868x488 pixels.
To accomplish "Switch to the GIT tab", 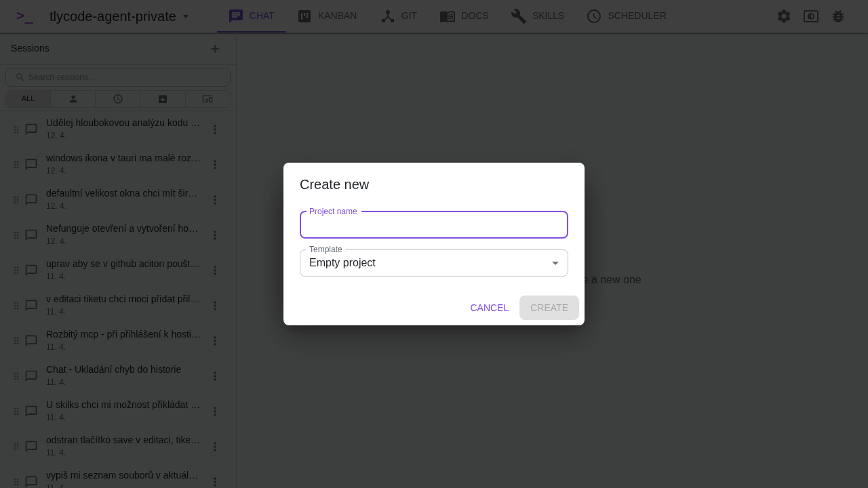I will coord(399,16).
